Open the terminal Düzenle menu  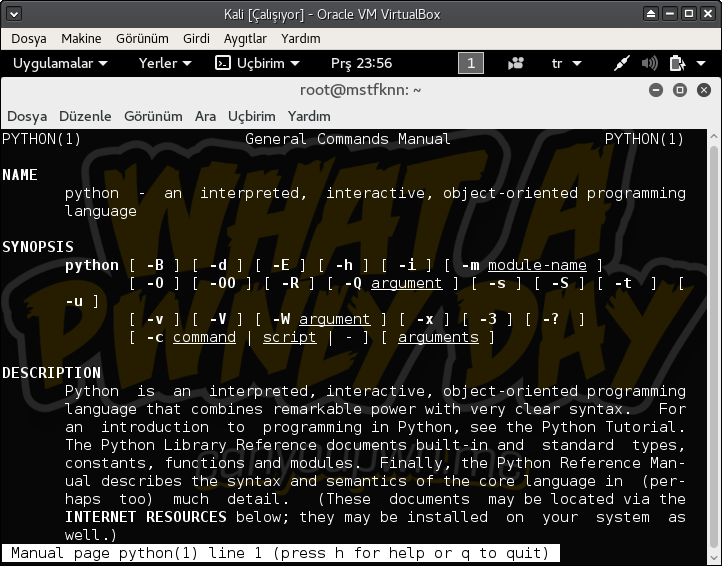[85, 116]
